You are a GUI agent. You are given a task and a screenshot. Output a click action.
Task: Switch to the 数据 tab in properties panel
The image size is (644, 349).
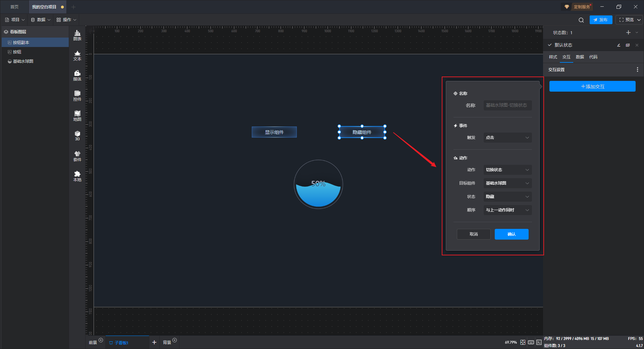pos(580,57)
